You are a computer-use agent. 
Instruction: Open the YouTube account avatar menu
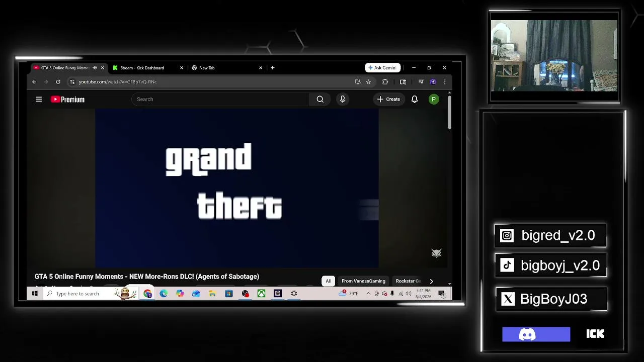point(434,99)
